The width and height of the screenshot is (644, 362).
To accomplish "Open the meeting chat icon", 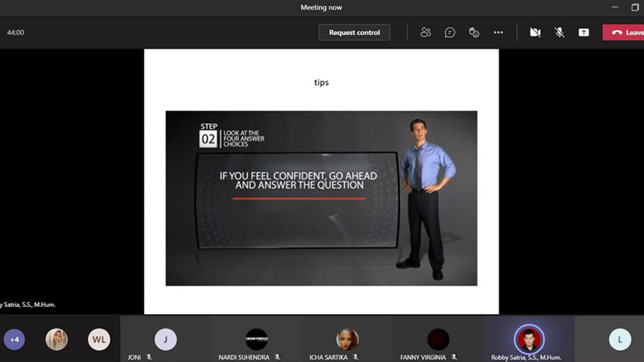I will click(x=450, y=32).
